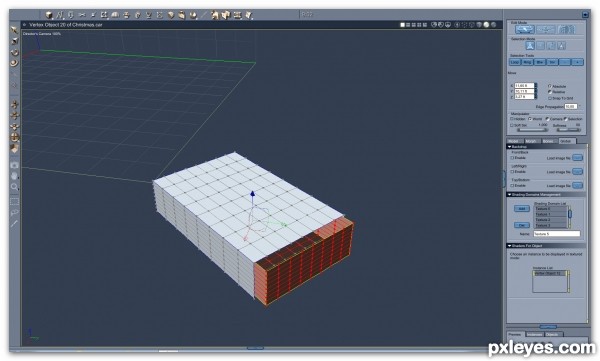Collapse the Backdrop section
Viewport: 600px width, 361px height.
tap(510, 147)
